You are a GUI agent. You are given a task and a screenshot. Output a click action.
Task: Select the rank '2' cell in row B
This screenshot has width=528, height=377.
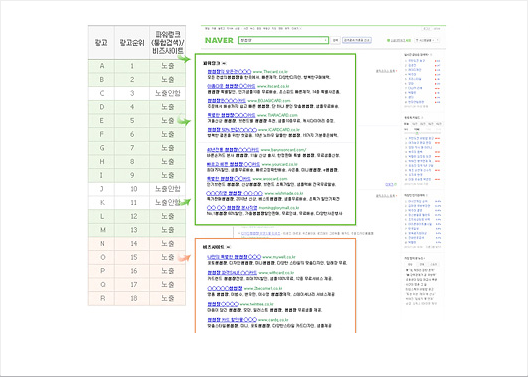point(132,80)
